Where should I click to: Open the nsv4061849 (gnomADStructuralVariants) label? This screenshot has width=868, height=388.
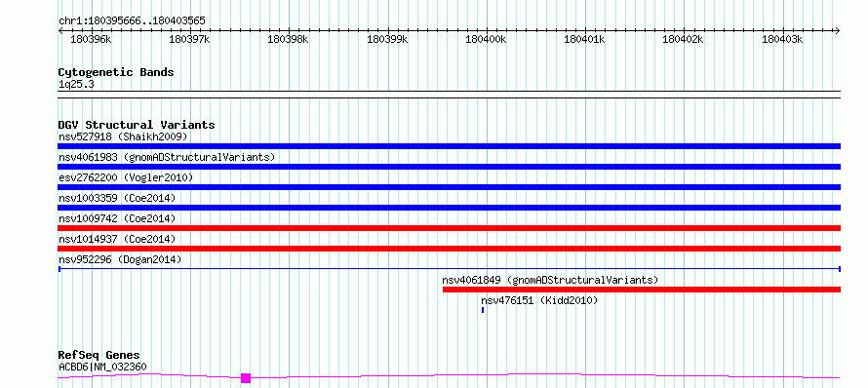pyautogui.click(x=550, y=280)
